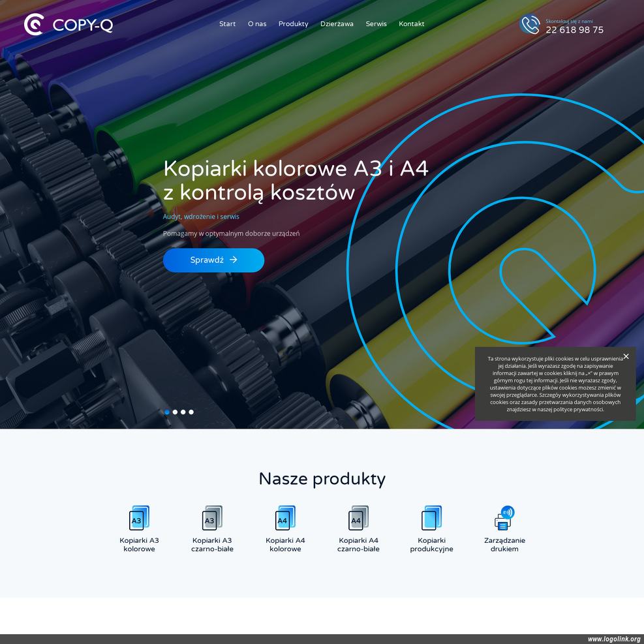Image resolution: width=644 pixels, height=644 pixels.
Task: Click 'Skontaktuj się z nami' text
Action: 569,21
